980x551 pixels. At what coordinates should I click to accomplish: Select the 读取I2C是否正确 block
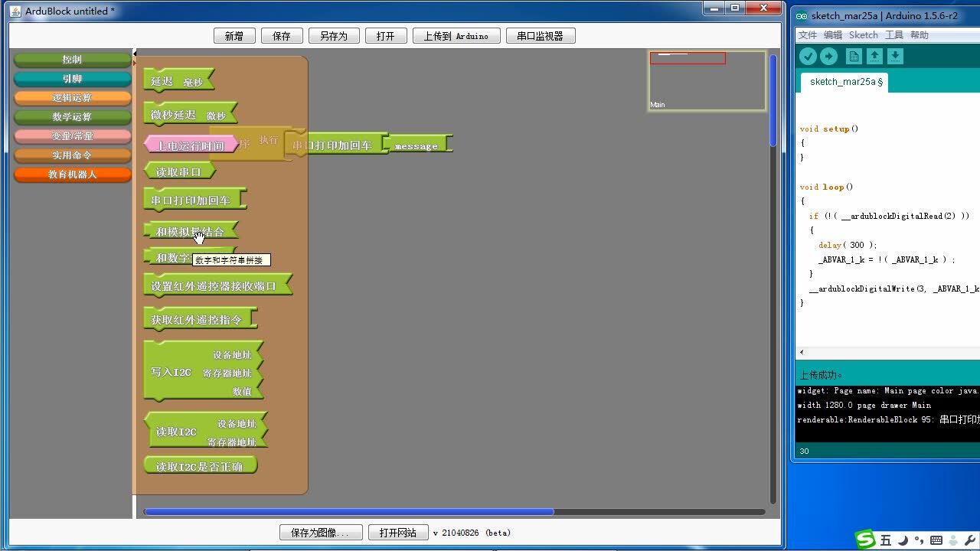201,466
